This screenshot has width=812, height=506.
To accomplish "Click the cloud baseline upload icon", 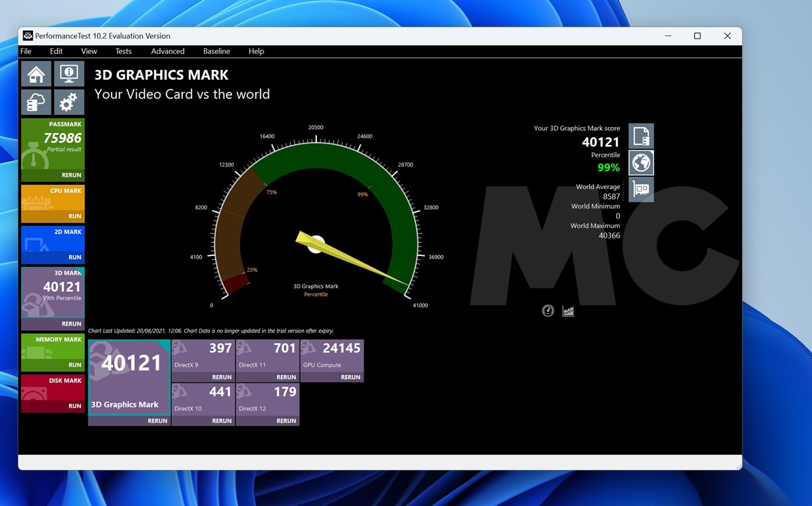I will pyautogui.click(x=36, y=102).
